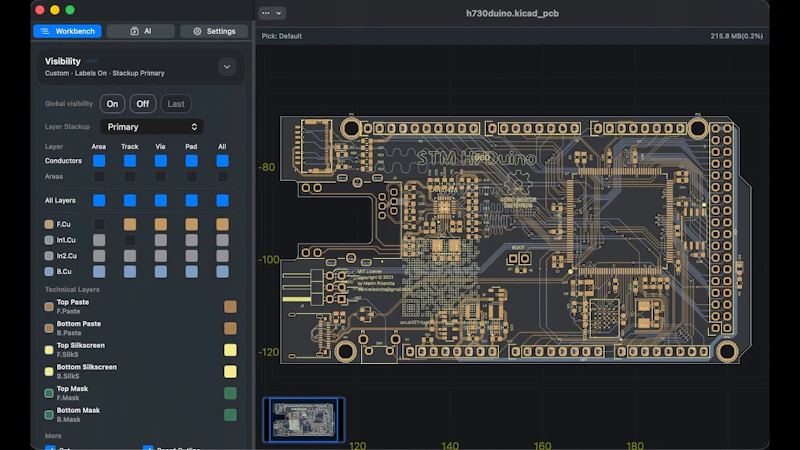Hide In1.Cu vias
Image resolution: width=800 pixels, height=450 pixels.
coord(161,240)
